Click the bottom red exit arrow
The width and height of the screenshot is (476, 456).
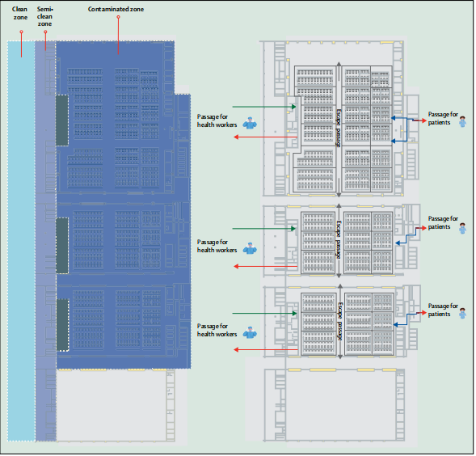coord(266,349)
